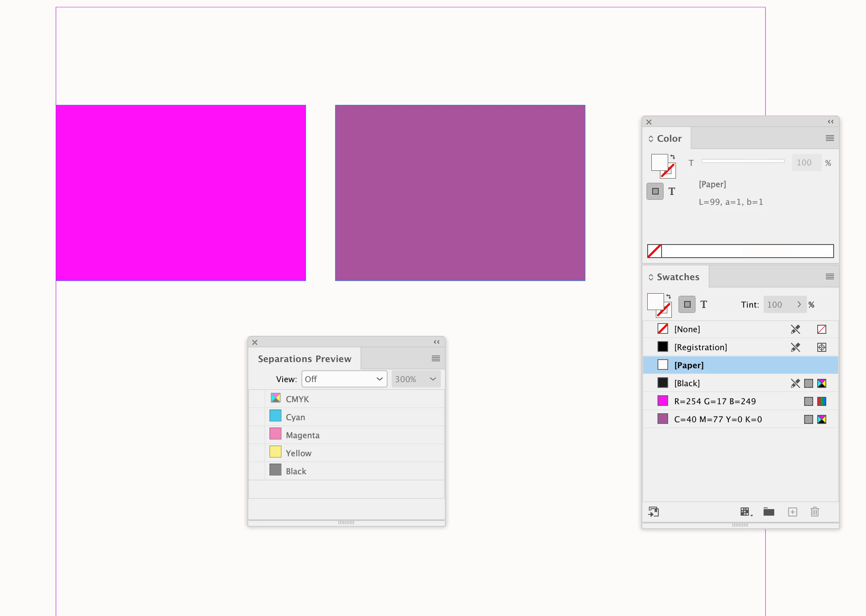Click the New Swatch plus icon

click(792, 512)
